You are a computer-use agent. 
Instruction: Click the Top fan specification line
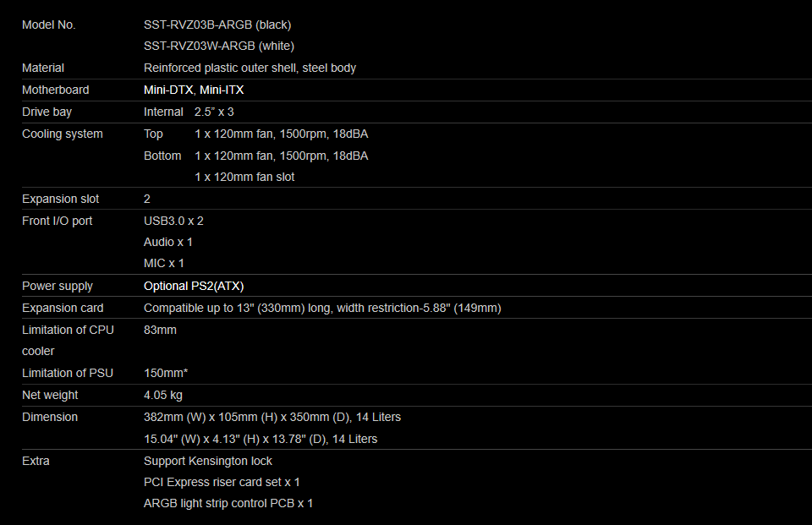(281, 134)
